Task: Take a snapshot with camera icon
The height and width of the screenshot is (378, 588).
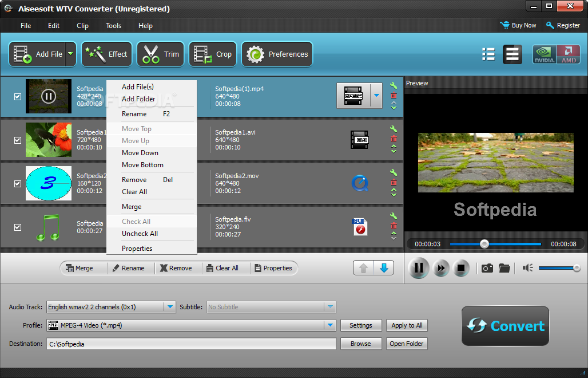Action: 487,268
